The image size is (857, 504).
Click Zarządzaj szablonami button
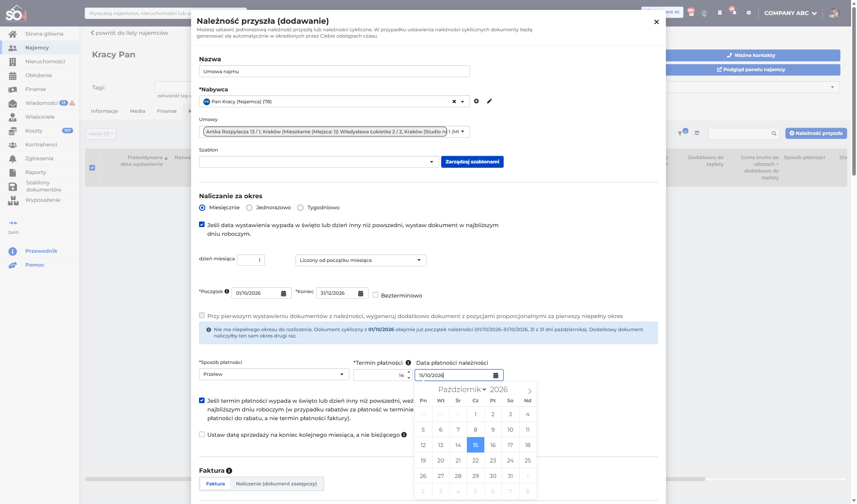click(x=472, y=162)
